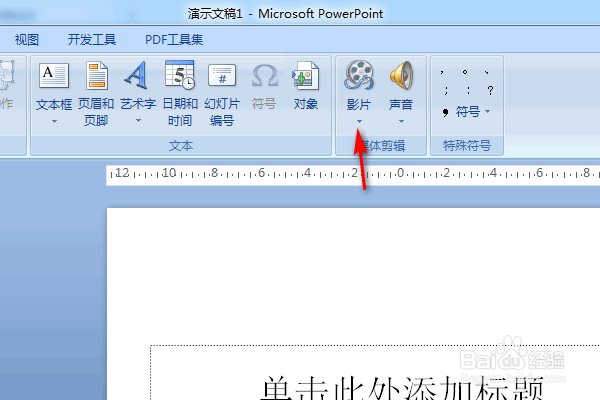
Task: Insert the colon special symbol
Action: coord(468,91)
